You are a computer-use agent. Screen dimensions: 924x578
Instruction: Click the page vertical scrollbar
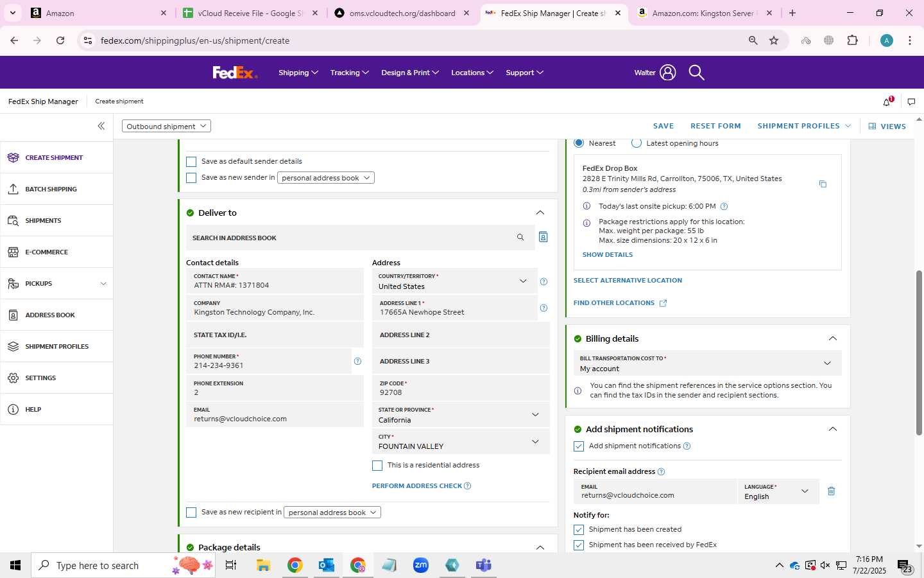point(919,353)
